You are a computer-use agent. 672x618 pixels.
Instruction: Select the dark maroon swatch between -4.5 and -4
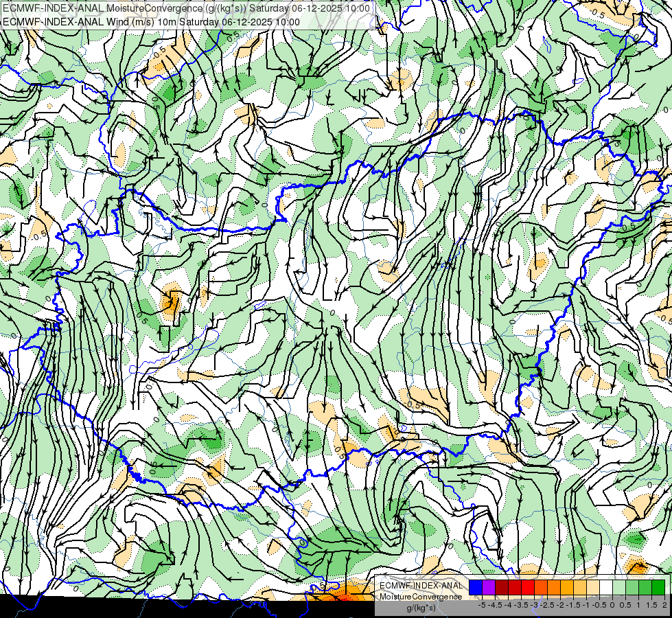point(502,588)
